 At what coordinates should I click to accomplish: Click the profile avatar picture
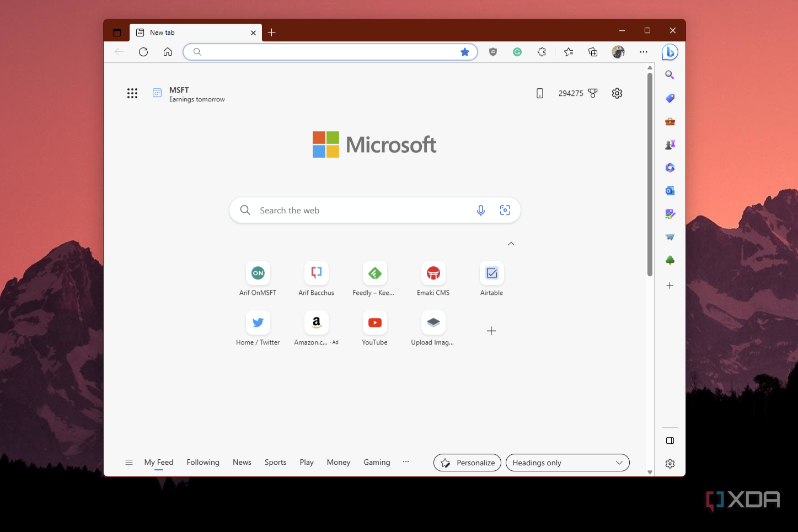tap(618, 52)
